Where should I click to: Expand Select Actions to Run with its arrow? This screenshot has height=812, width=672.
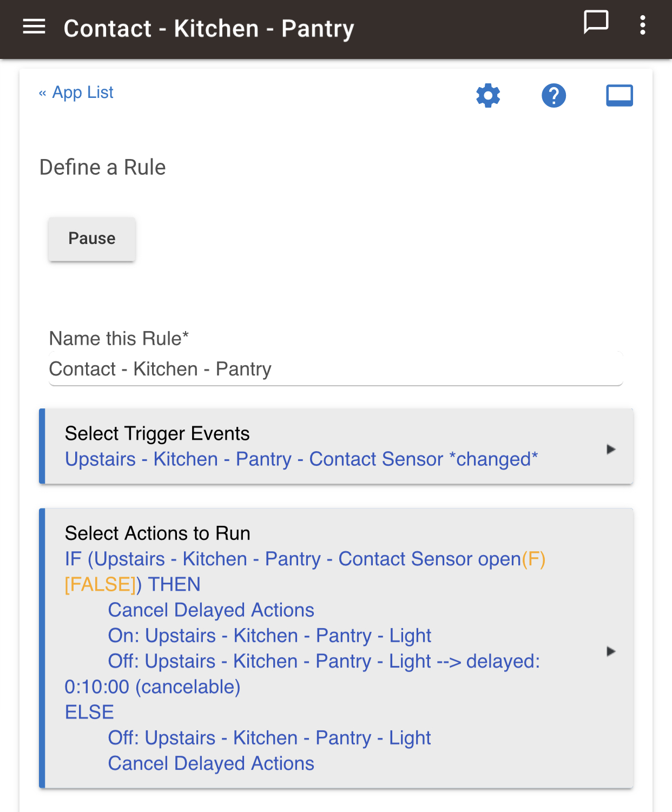(x=611, y=651)
